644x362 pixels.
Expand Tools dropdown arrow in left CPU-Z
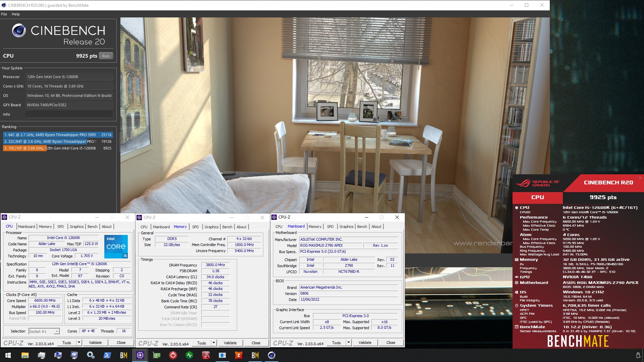[x=79, y=343]
